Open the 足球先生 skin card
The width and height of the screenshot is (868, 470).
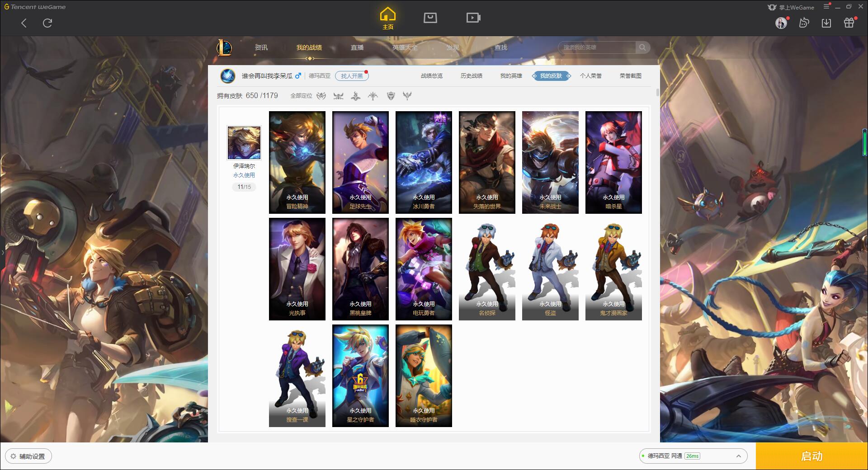360,163
